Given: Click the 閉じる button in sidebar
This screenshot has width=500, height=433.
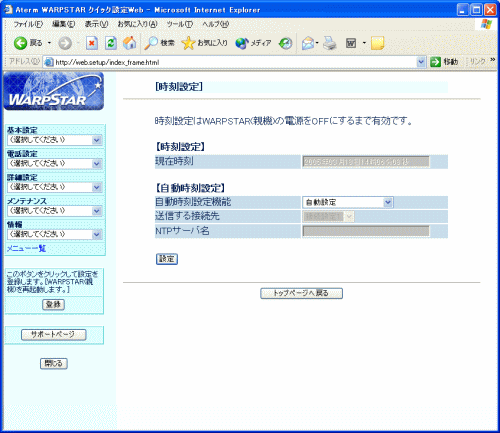Looking at the screenshot, I should click(x=54, y=364).
